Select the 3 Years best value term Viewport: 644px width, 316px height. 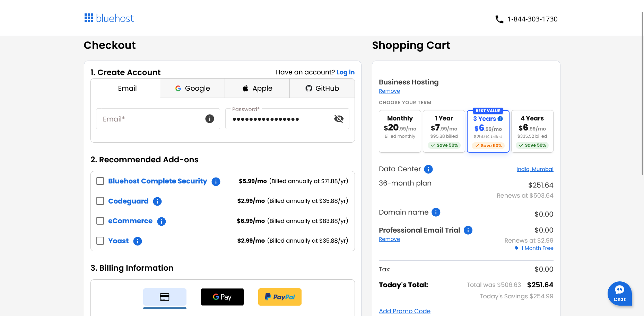click(488, 131)
